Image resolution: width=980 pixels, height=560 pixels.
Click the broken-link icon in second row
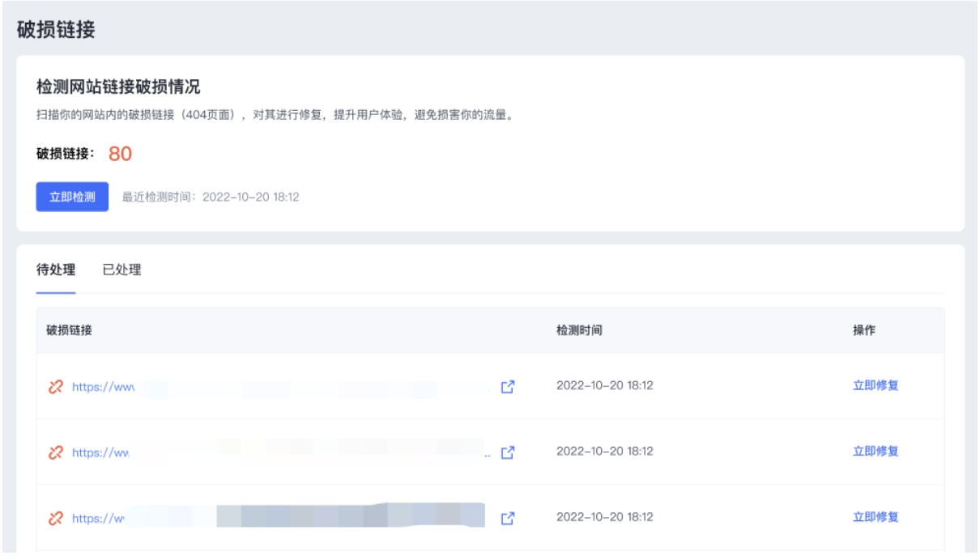(55, 452)
